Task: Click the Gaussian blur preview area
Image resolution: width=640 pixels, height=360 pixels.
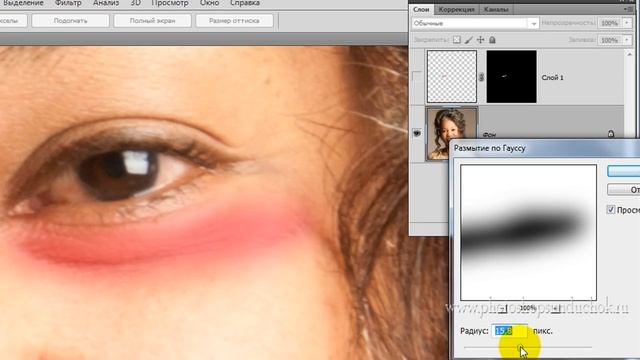Action: [x=529, y=232]
